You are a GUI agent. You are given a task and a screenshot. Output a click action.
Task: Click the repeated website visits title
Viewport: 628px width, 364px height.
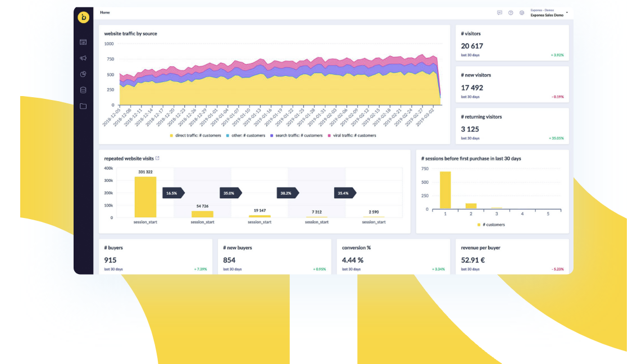coord(129,158)
